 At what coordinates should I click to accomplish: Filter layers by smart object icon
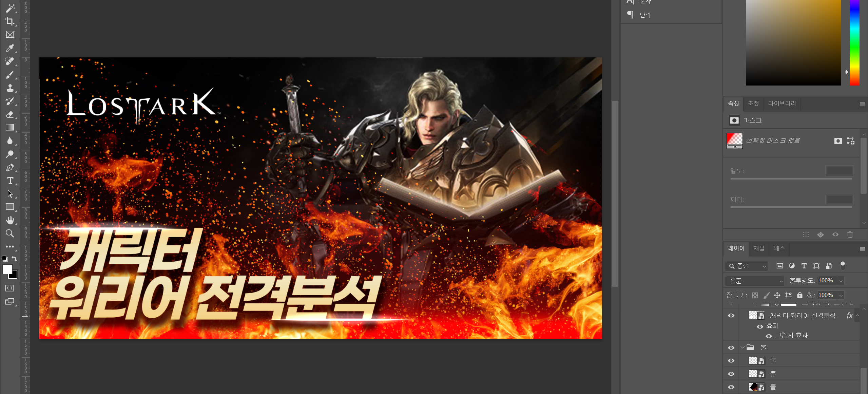tap(829, 266)
